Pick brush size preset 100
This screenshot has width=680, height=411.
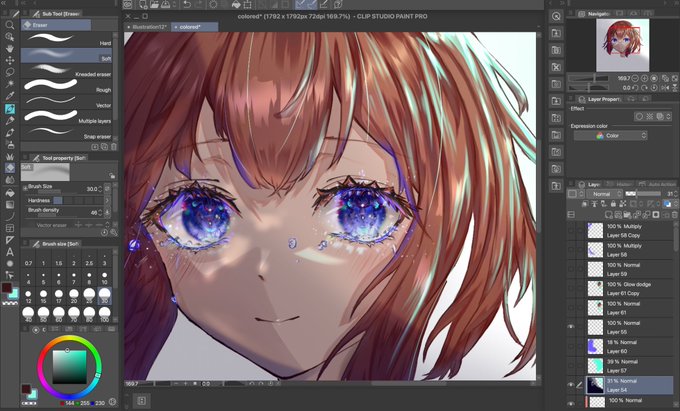[105, 314]
